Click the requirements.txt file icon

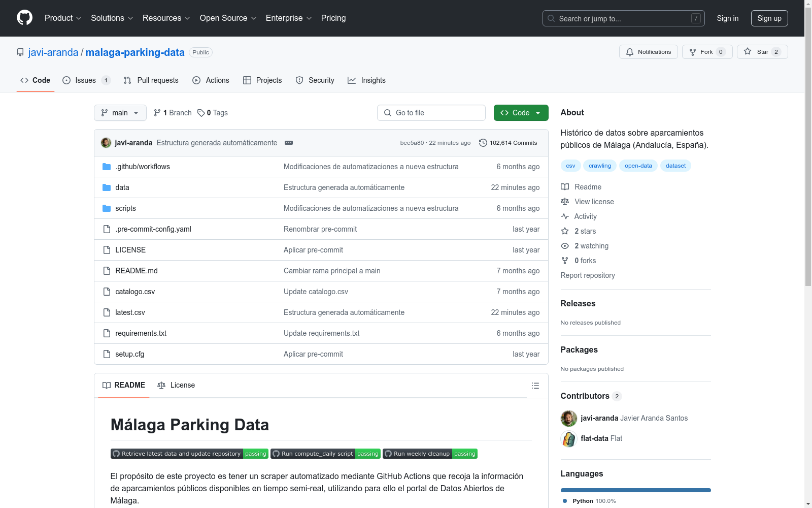click(107, 333)
